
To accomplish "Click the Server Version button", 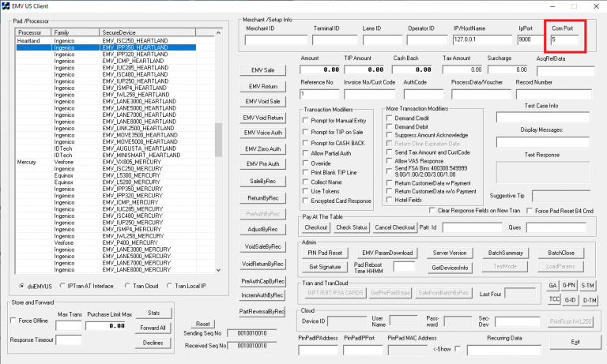I will pyautogui.click(x=450, y=253).
